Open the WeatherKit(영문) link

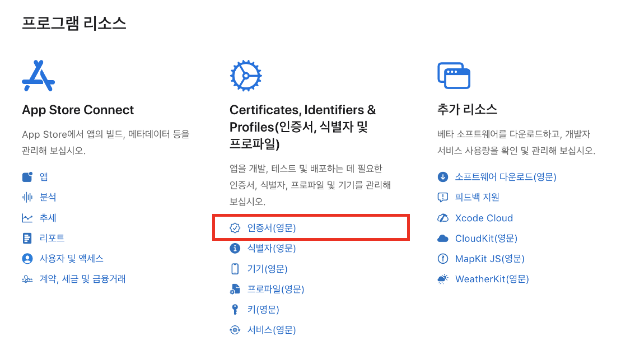[x=492, y=279]
